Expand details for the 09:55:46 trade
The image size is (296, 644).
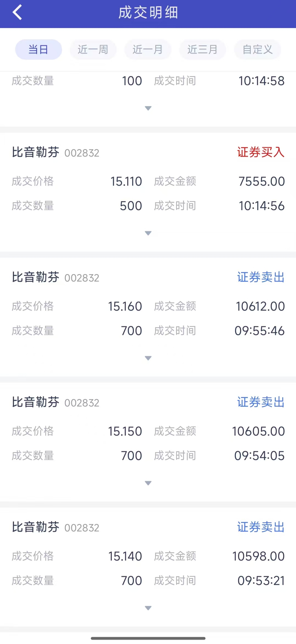pyautogui.click(x=148, y=358)
